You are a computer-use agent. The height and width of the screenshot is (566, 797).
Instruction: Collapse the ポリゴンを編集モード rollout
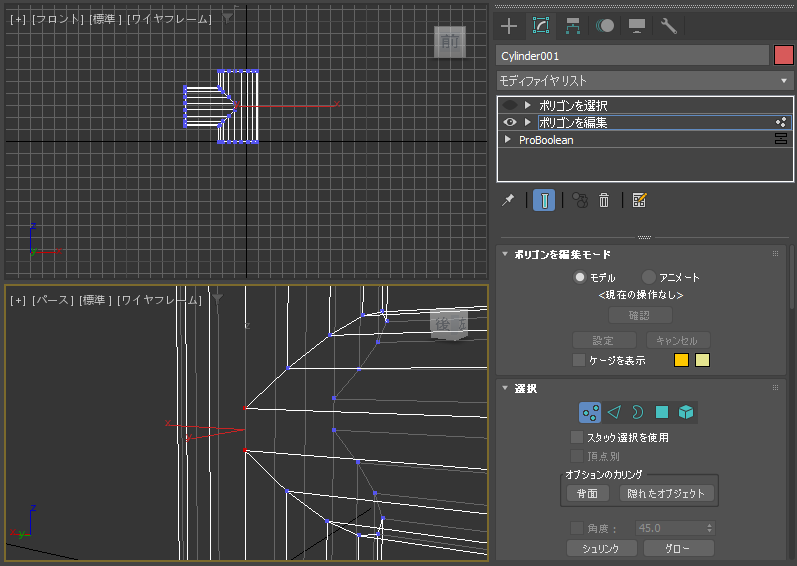click(505, 254)
